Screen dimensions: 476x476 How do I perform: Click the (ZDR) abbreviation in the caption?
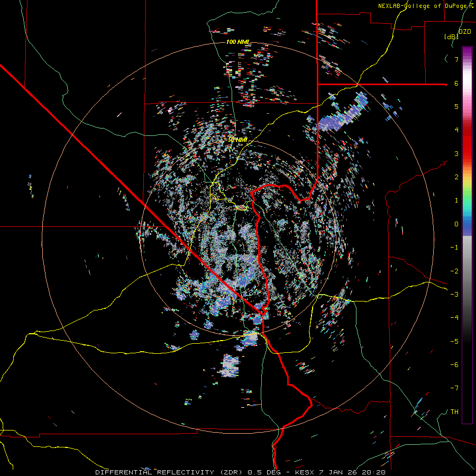point(231,472)
